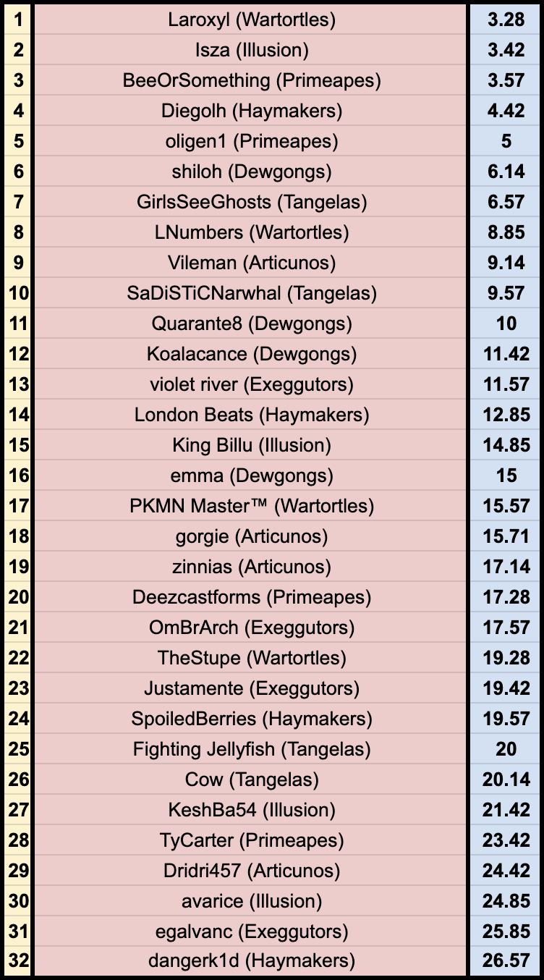This screenshot has height=980, width=544.
Task: Select the score value 9.57
Action: pyautogui.click(x=506, y=293)
